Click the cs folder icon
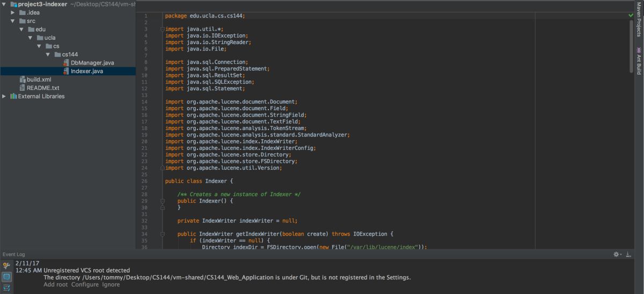This screenshot has height=294, width=644. pyautogui.click(x=48, y=46)
